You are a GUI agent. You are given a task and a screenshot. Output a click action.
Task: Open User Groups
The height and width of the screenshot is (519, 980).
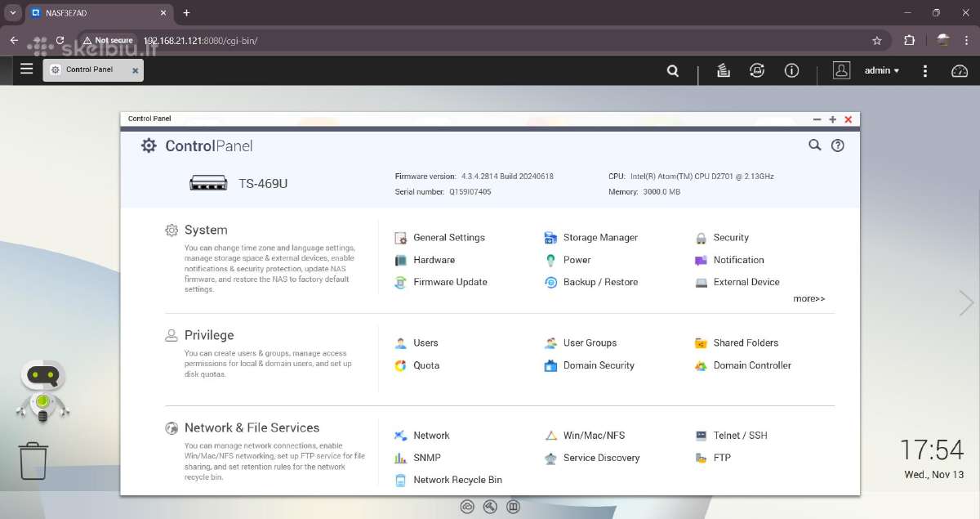tap(581, 343)
